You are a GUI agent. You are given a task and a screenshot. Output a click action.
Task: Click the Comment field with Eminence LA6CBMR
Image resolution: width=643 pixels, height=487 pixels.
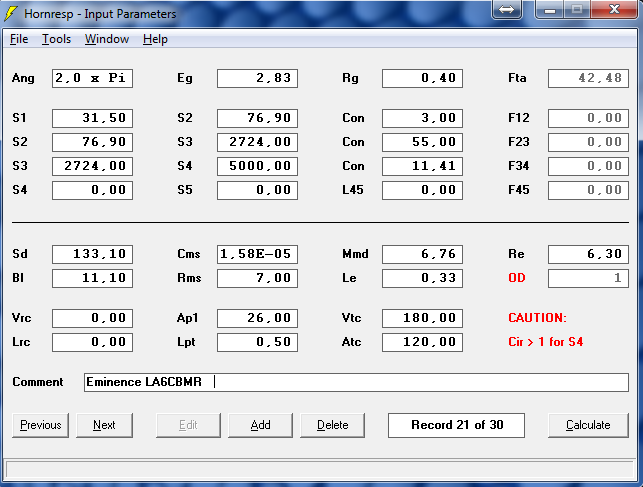click(356, 382)
